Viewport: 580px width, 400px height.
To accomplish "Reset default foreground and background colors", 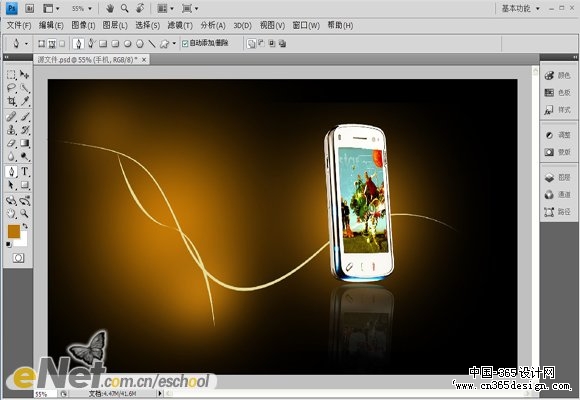I will point(9,244).
